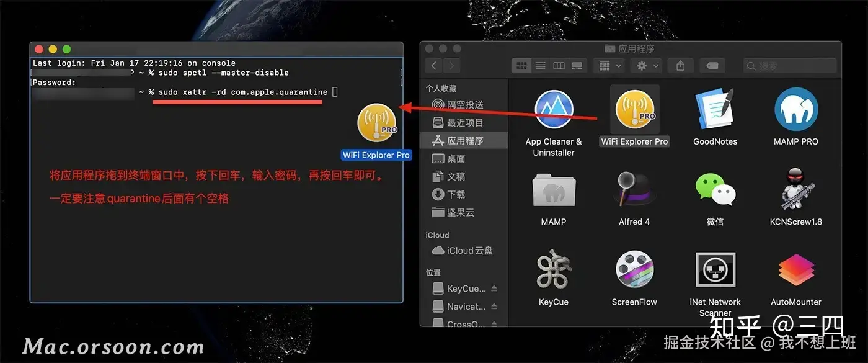The height and width of the screenshot is (363, 868).
Task: Select the Alfred 4 app icon
Action: [x=634, y=189]
